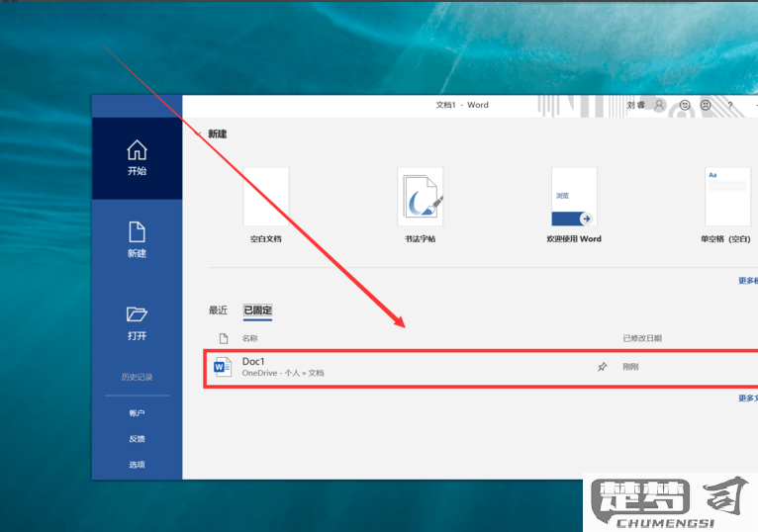Viewport: 758px width, 532px height.
Task: Switch to the 最近 tab
Action: coord(218,310)
